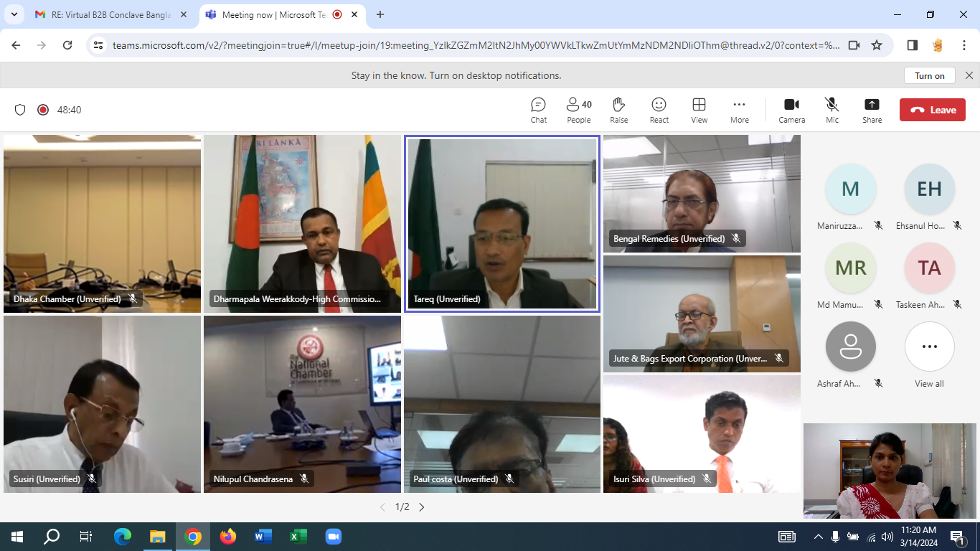
Task: Click the meeting recording timer indicator
Action: (44, 110)
